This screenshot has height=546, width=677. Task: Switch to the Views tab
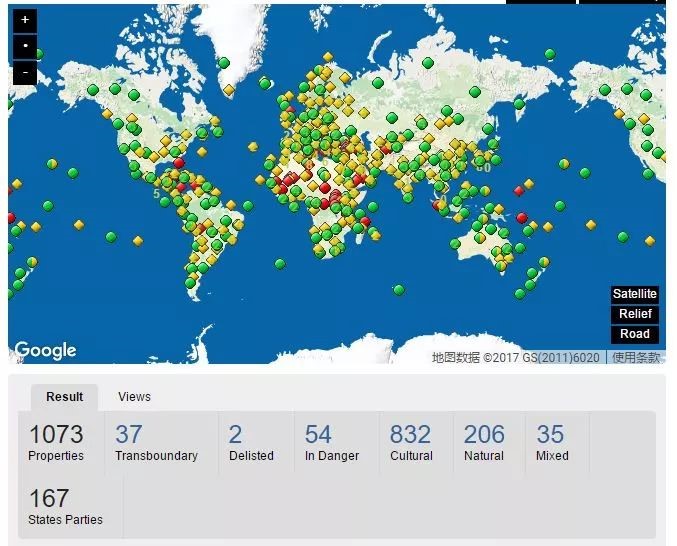134,397
